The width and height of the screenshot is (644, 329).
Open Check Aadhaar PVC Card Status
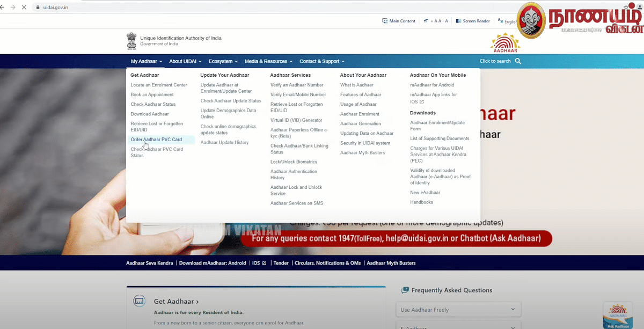coord(157,152)
